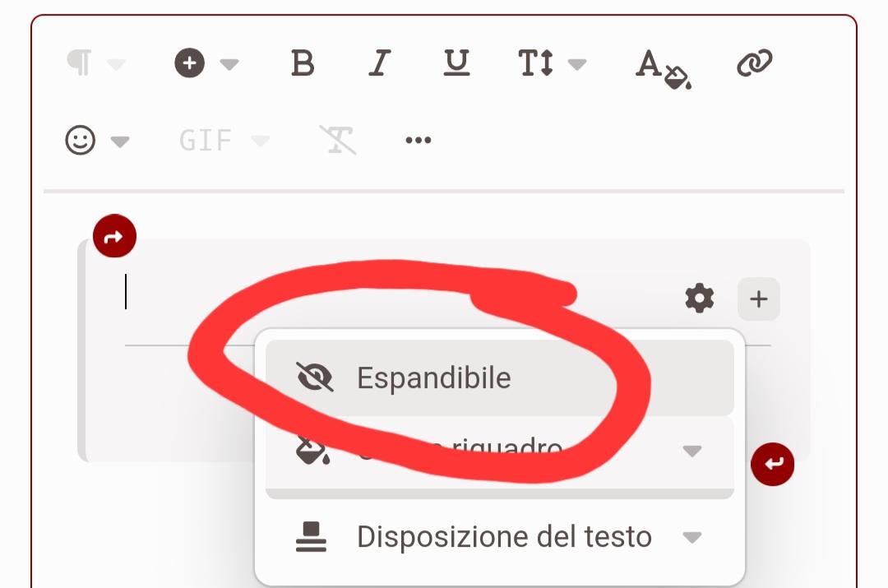Image resolution: width=888 pixels, height=588 pixels.
Task: Toggle bold formatting
Action: click(303, 63)
